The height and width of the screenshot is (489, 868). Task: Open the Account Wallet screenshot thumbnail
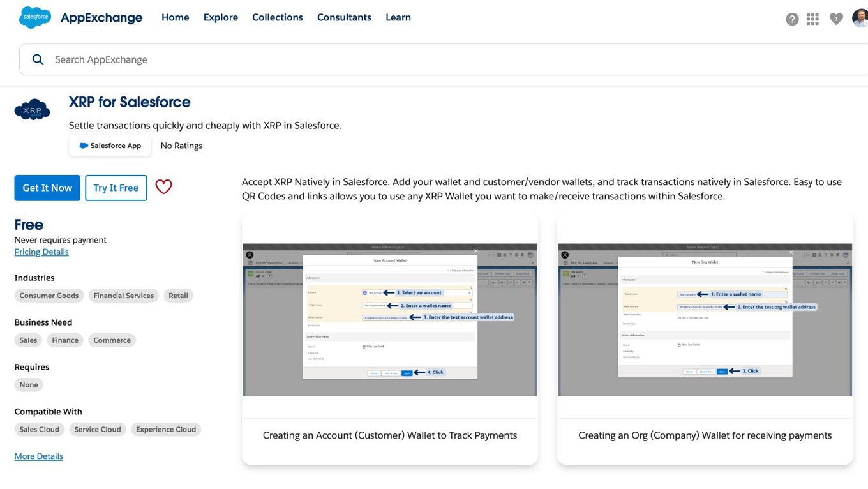point(390,319)
